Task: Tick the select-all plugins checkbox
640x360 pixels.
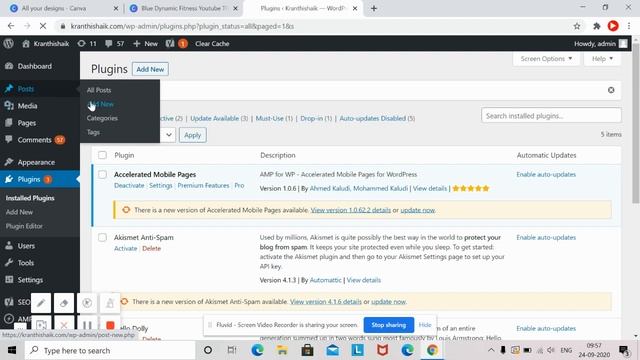Action: [x=102, y=155]
